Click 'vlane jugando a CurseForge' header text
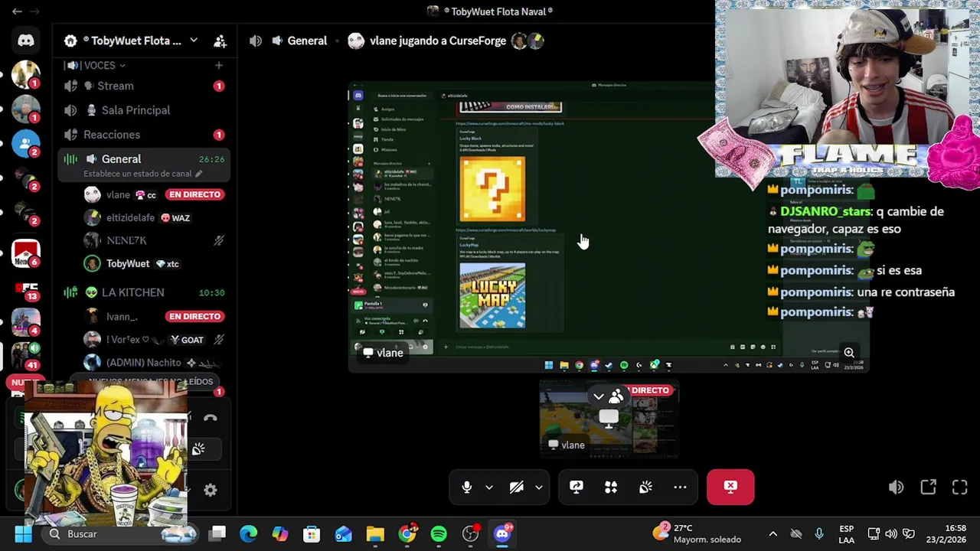The height and width of the screenshot is (551, 980). click(x=437, y=41)
